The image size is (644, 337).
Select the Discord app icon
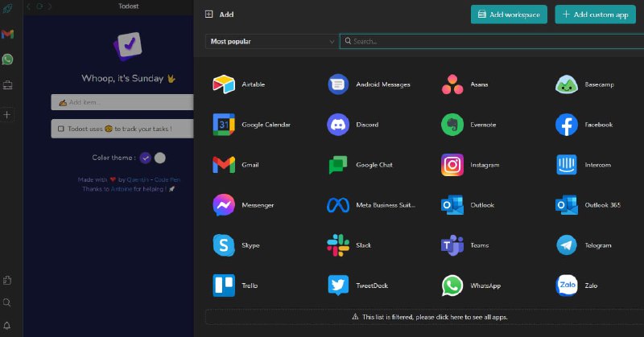point(337,125)
